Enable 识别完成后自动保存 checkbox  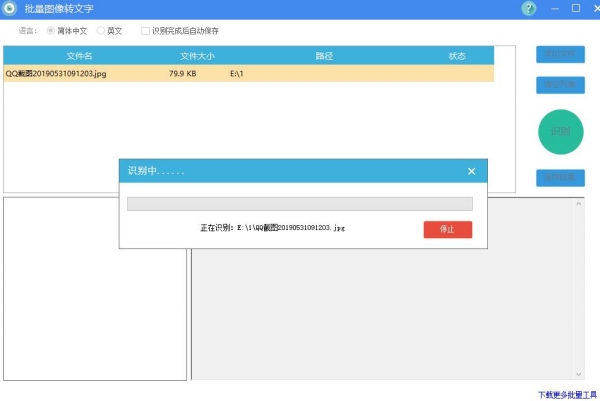coord(145,31)
